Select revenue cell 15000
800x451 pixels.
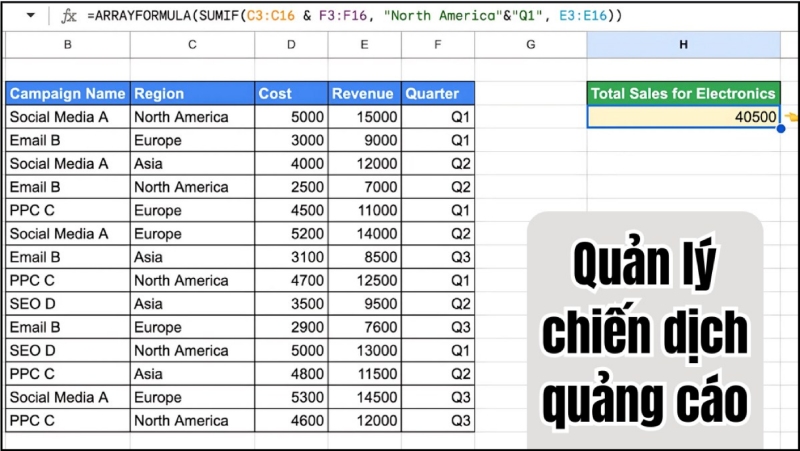point(364,117)
